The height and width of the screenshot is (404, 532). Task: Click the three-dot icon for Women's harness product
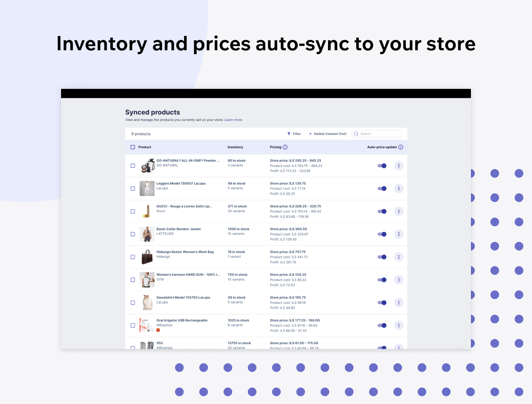pos(399,280)
